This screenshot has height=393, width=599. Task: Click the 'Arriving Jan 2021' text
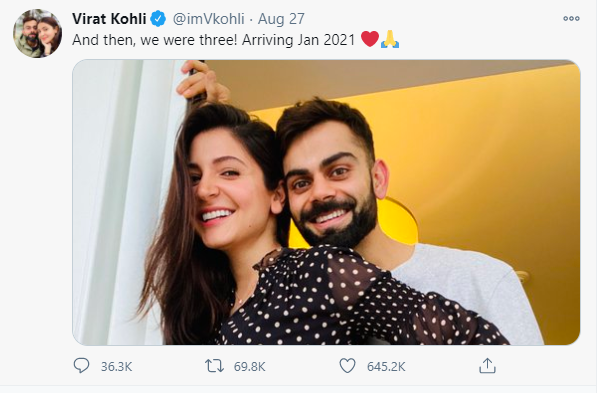[299, 40]
